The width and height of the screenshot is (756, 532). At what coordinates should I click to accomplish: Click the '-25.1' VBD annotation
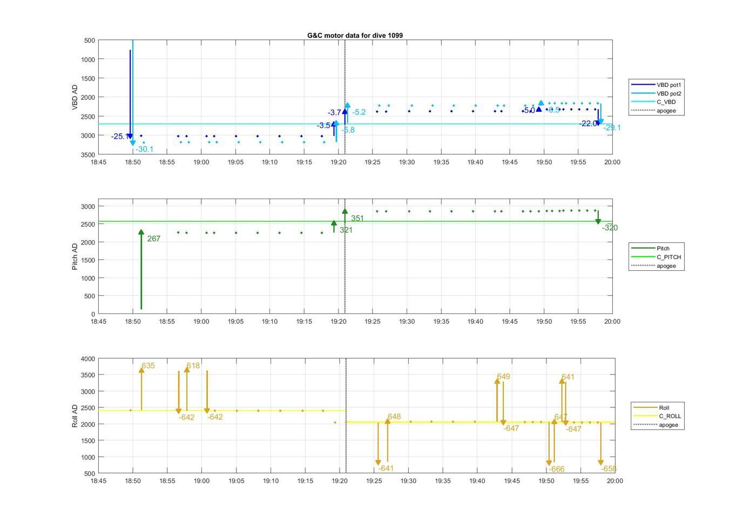pos(120,137)
